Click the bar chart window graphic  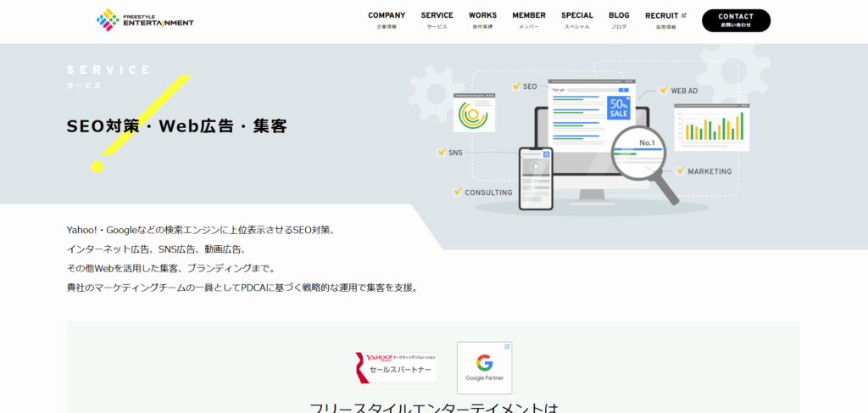click(712, 127)
